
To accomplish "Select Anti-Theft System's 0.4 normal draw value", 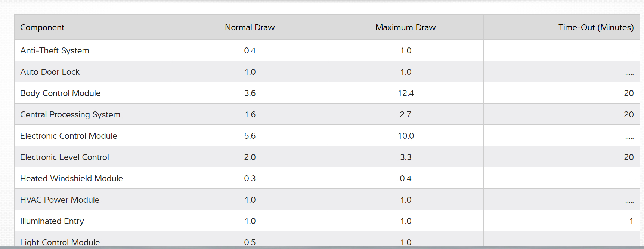I will pyautogui.click(x=250, y=50).
